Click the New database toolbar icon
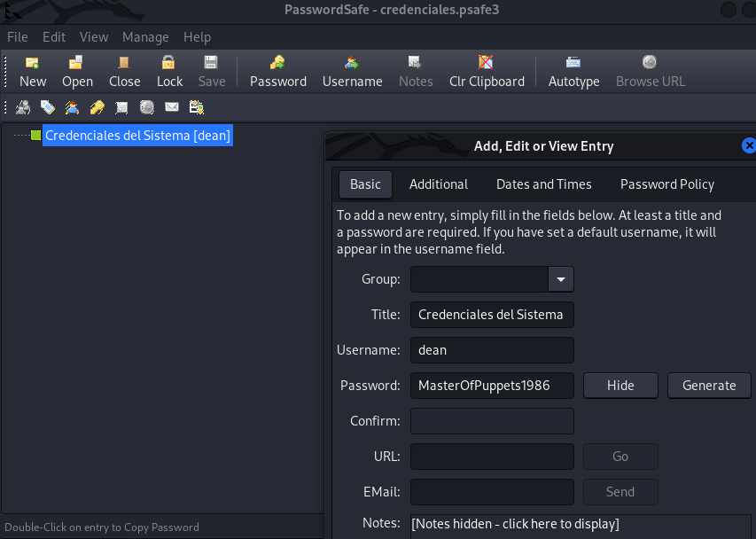This screenshot has height=539, width=756. pos(33,71)
